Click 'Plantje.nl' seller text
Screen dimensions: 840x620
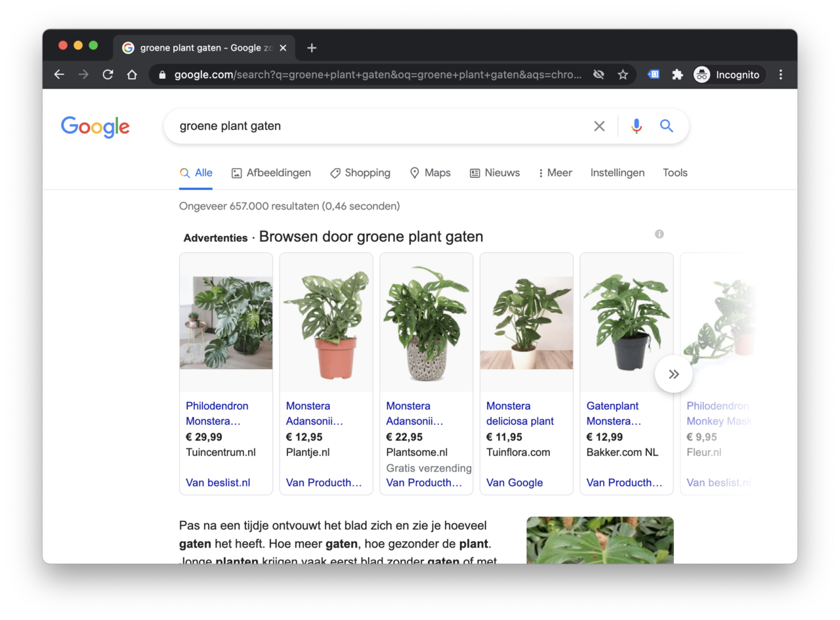[x=308, y=452]
